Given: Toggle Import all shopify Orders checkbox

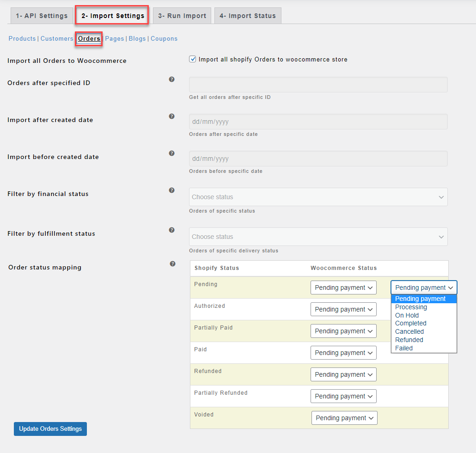Looking at the screenshot, I should coord(192,59).
